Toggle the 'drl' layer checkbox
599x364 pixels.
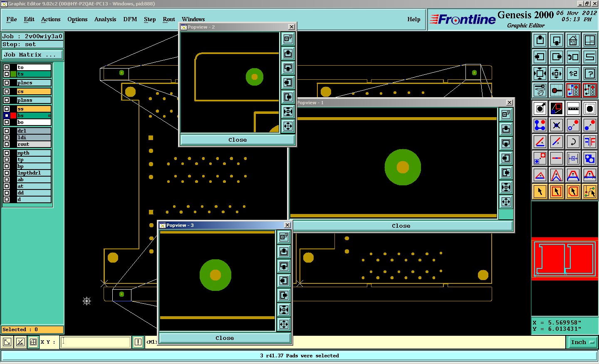[x=7, y=131]
